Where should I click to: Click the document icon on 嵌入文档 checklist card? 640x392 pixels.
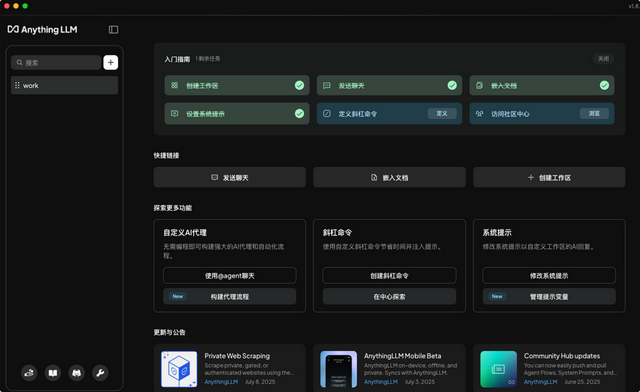(x=479, y=85)
